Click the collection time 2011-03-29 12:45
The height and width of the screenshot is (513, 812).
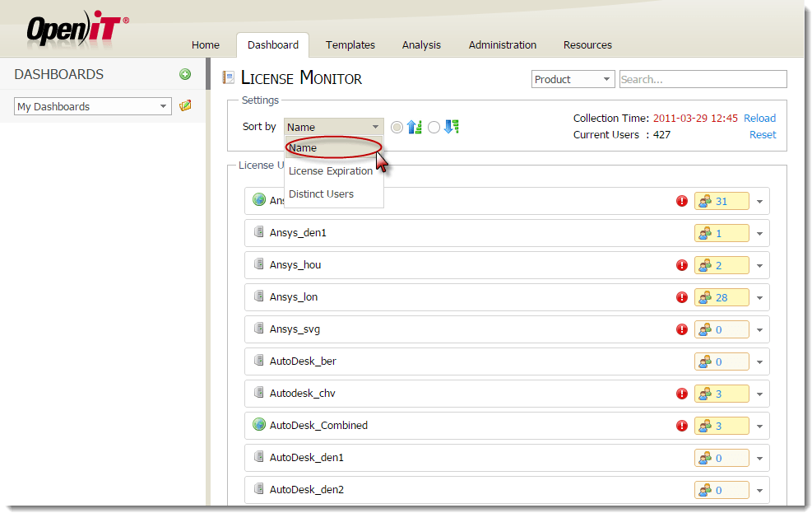coord(695,118)
